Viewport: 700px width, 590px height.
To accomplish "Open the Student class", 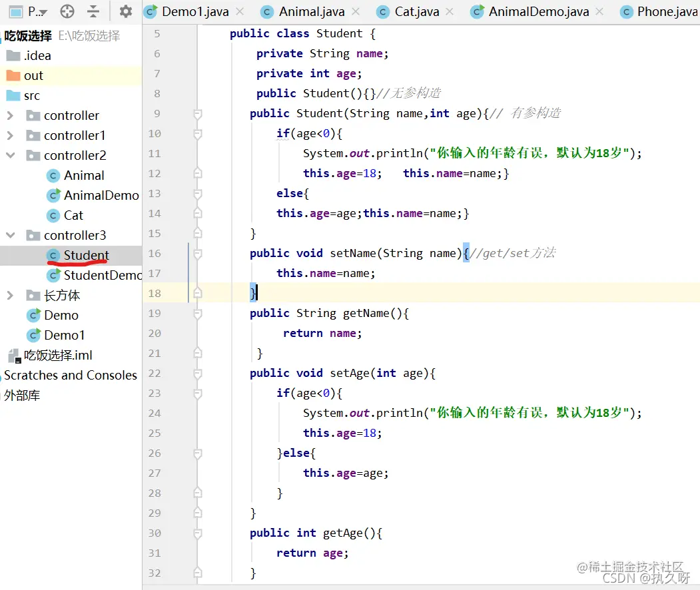I will [x=86, y=255].
